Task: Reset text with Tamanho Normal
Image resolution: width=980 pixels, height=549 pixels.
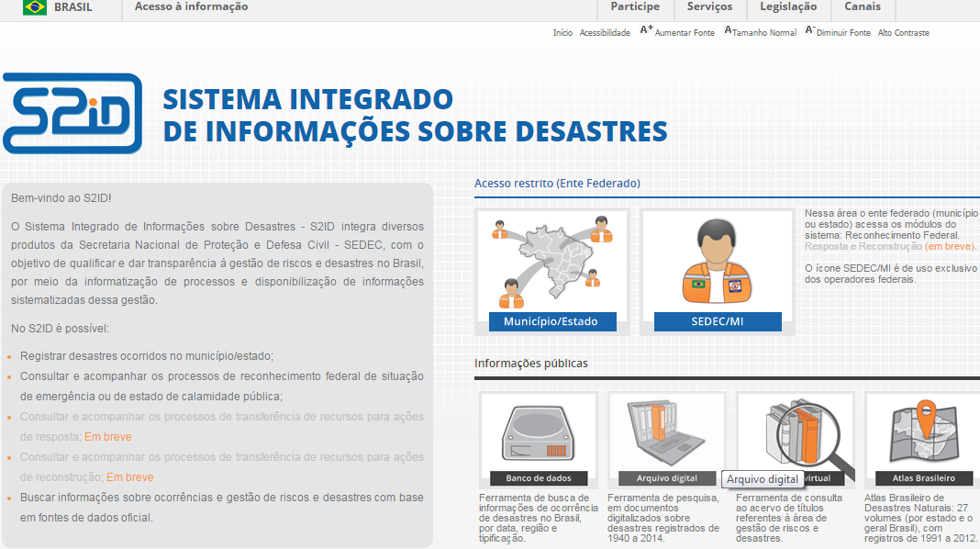Action: tap(761, 33)
